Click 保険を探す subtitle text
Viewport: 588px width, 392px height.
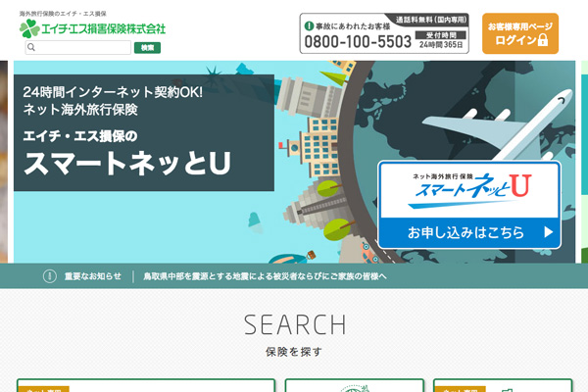[x=294, y=352]
